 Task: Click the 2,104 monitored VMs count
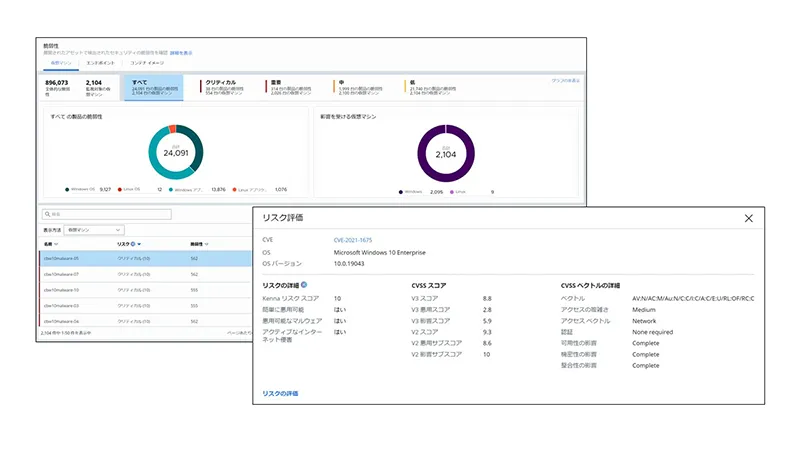tap(94, 83)
